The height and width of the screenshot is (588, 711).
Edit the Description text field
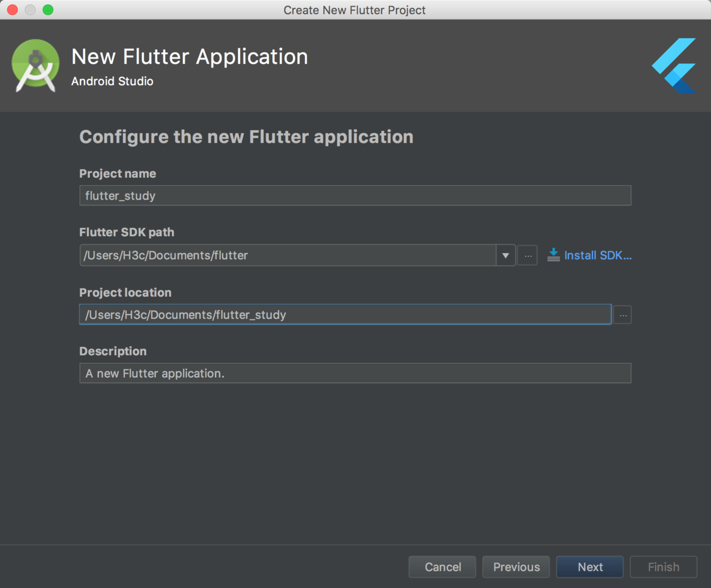tap(355, 373)
